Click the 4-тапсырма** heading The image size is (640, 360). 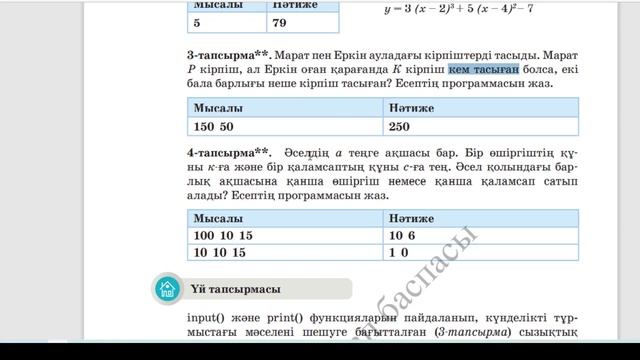tap(229, 153)
